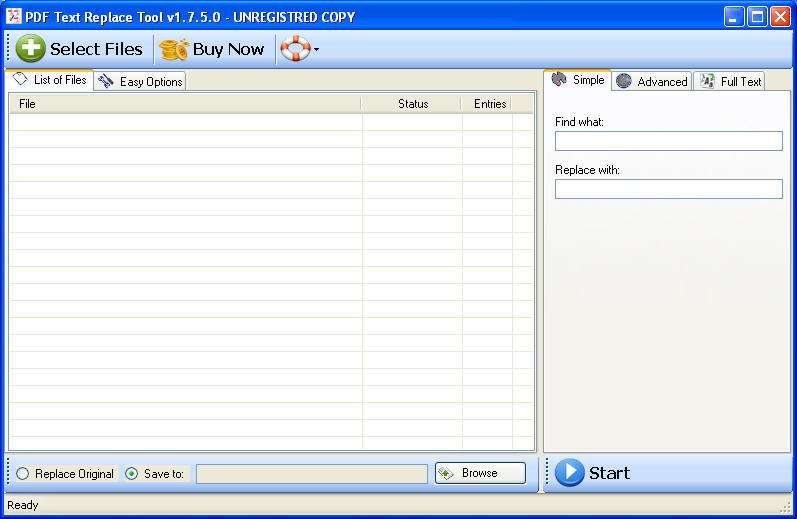The image size is (797, 519).
Task: Select the Save to radio button
Action: tap(132, 474)
